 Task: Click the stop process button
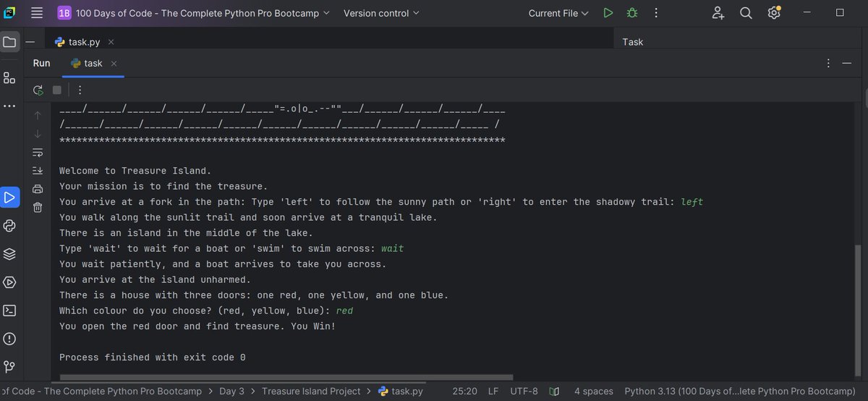(57, 90)
